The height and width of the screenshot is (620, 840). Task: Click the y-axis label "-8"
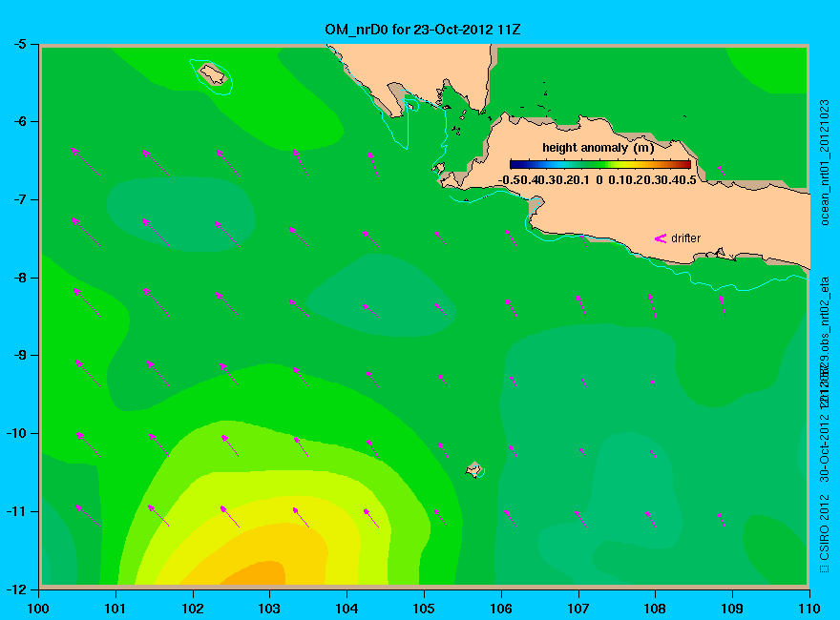pos(19,278)
